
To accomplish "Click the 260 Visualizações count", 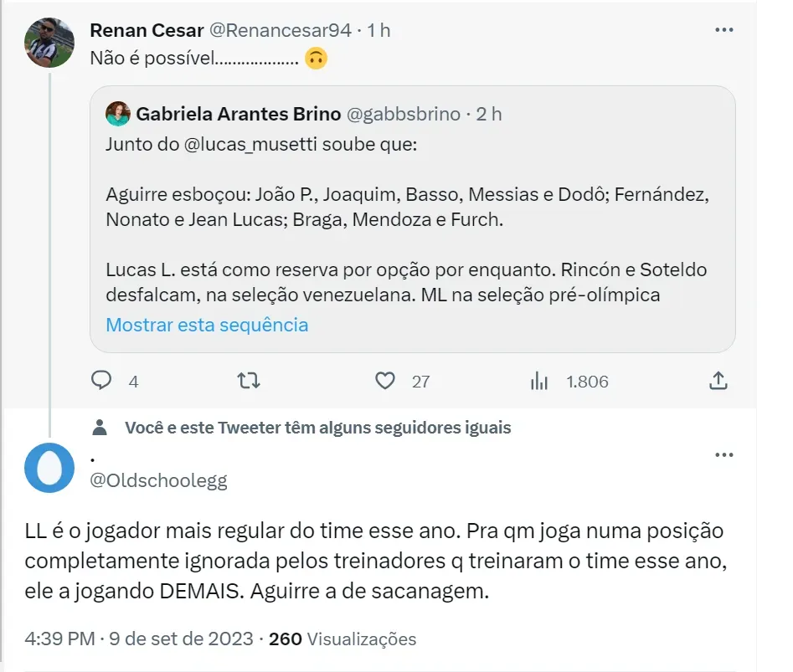I will [x=342, y=639].
